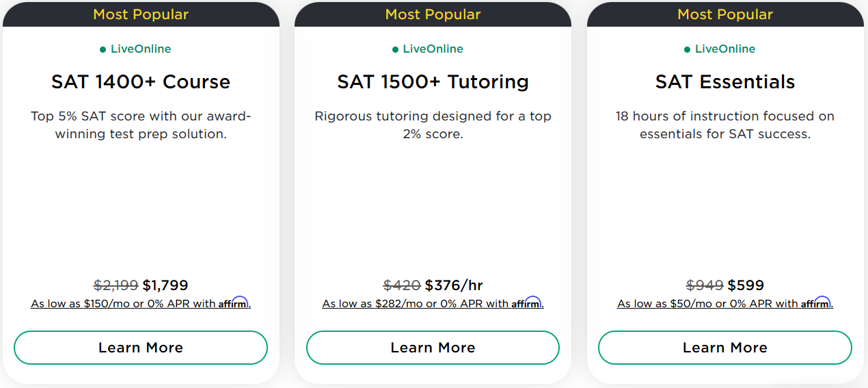Select the SAT Essentials title
This screenshot has height=388, width=868.
click(x=724, y=82)
